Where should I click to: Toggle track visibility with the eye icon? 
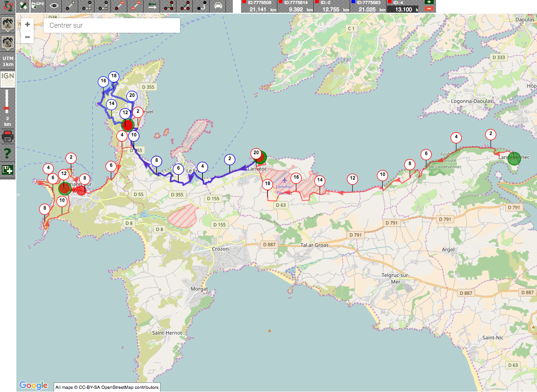54,5
